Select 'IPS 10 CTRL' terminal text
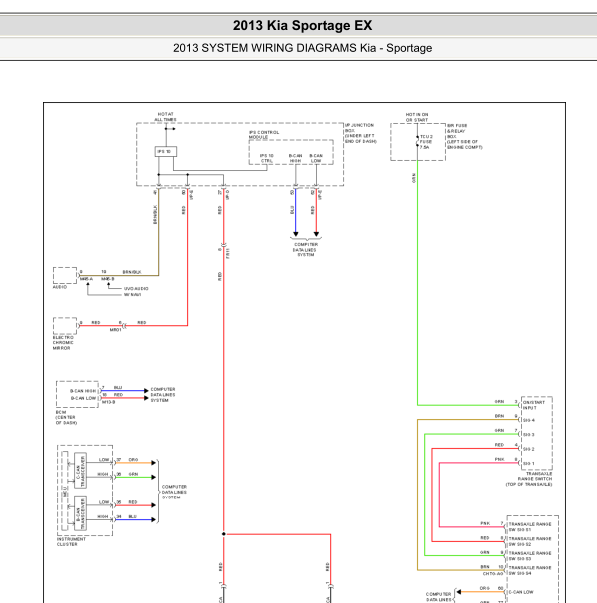Image resolution: width=597 pixels, height=603 pixels. tap(267, 158)
